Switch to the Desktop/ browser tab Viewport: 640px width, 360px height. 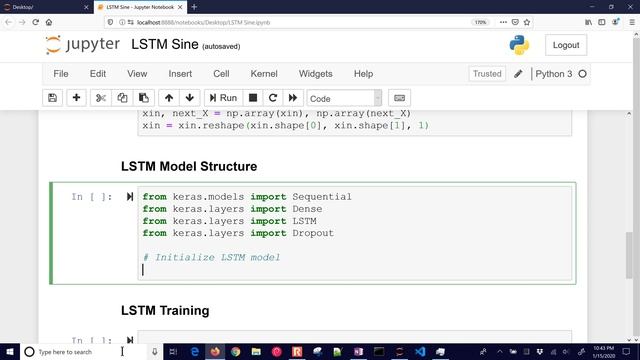46,7
